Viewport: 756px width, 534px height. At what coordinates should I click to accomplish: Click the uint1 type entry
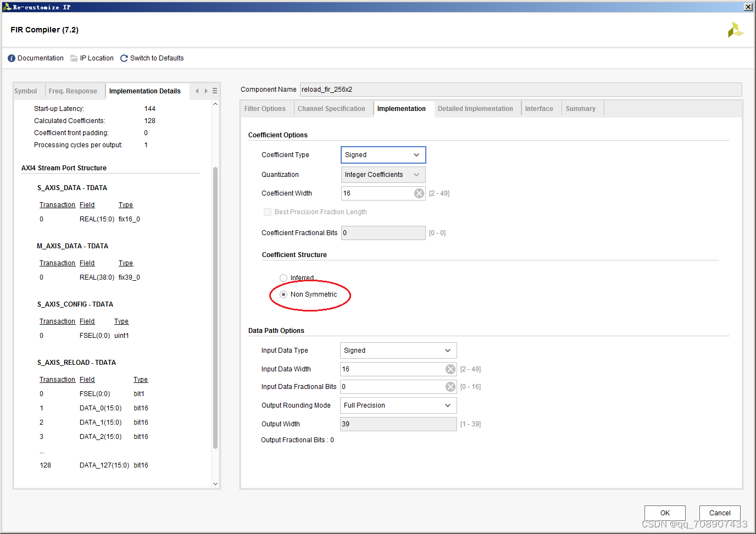click(x=121, y=336)
